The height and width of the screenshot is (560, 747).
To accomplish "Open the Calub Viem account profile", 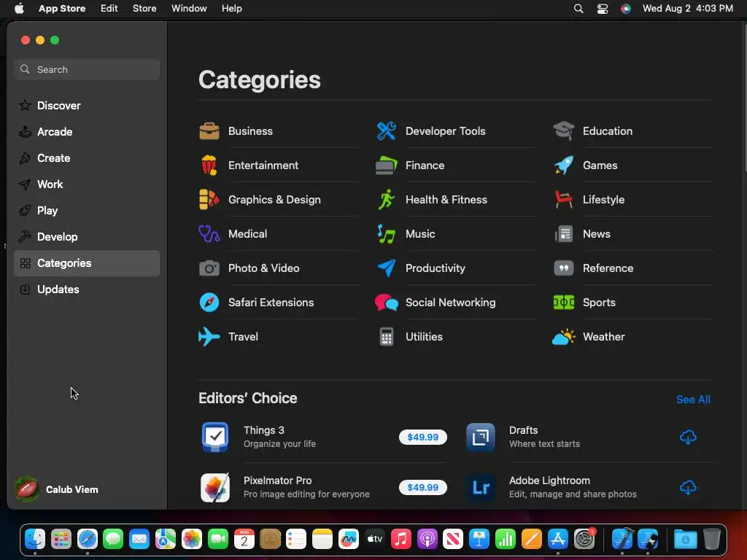I will pyautogui.click(x=57, y=489).
